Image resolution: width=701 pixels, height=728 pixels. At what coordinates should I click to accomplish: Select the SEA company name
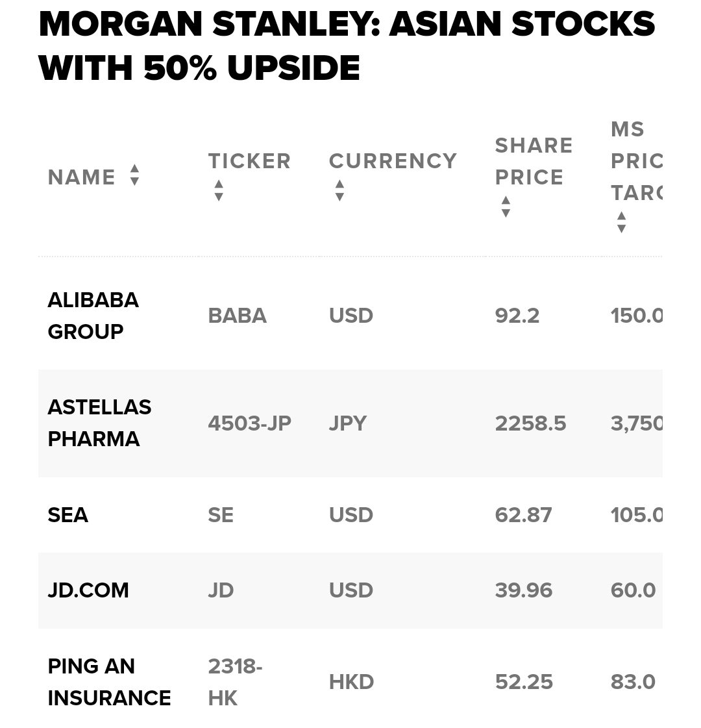point(68,515)
